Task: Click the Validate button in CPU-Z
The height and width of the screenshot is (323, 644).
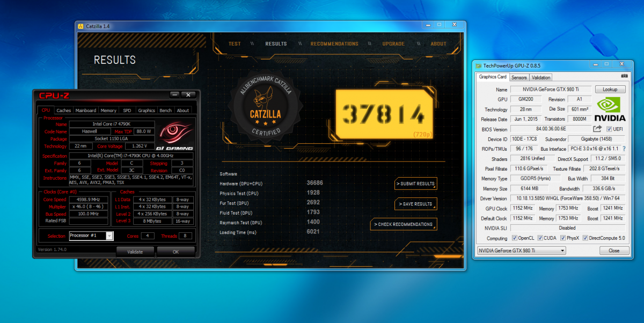Action: coord(135,252)
